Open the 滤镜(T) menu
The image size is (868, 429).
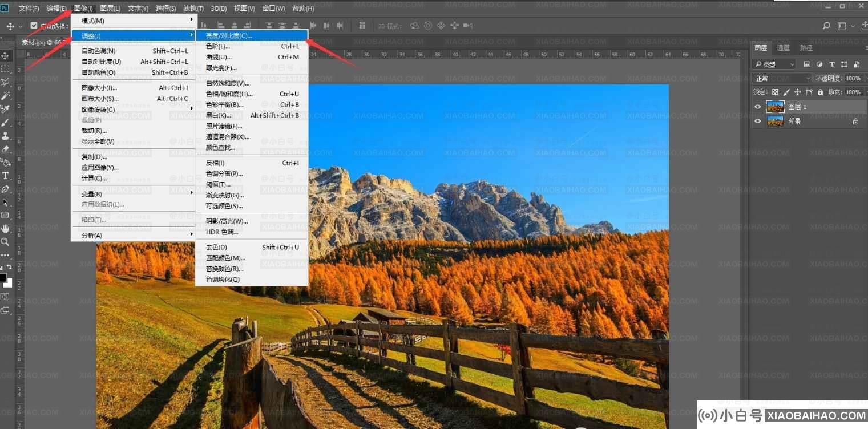coord(193,9)
